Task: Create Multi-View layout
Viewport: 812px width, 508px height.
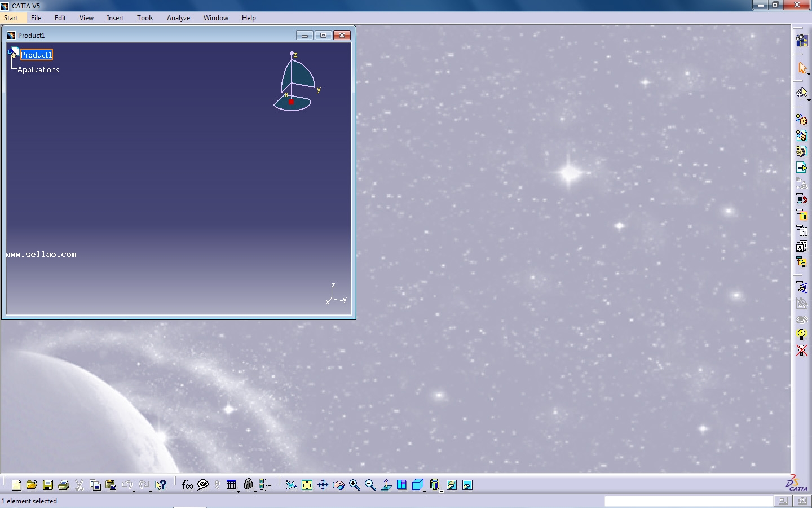Action: click(x=402, y=485)
